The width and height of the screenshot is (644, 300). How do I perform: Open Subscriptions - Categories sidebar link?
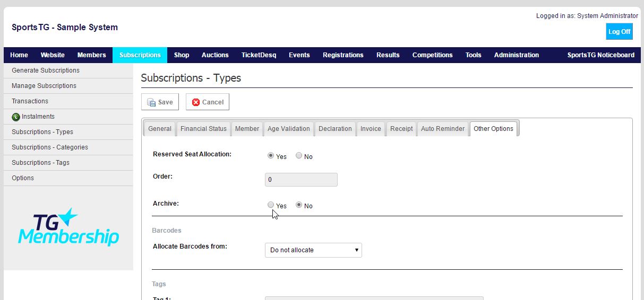pyautogui.click(x=50, y=147)
